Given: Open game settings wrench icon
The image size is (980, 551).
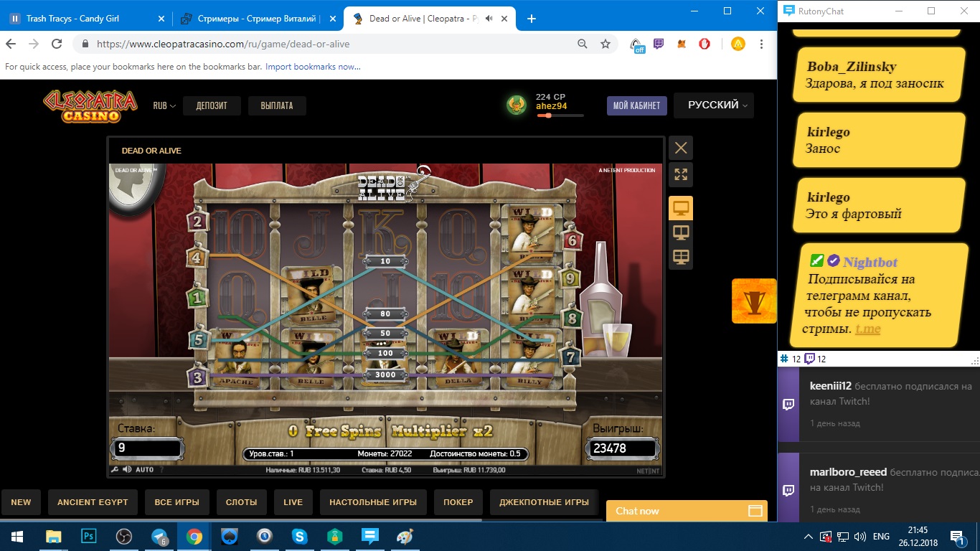Looking at the screenshot, I should click(115, 470).
